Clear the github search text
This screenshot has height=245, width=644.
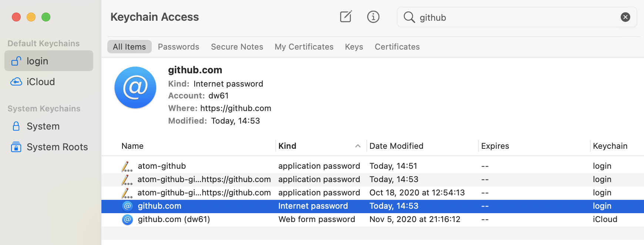click(x=625, y=17)
